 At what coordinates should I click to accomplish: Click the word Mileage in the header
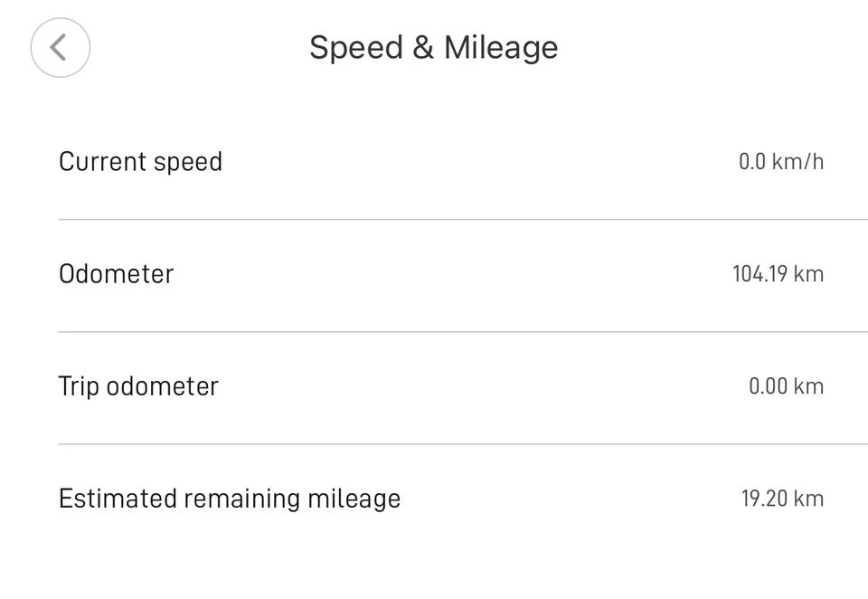point(501,47)
